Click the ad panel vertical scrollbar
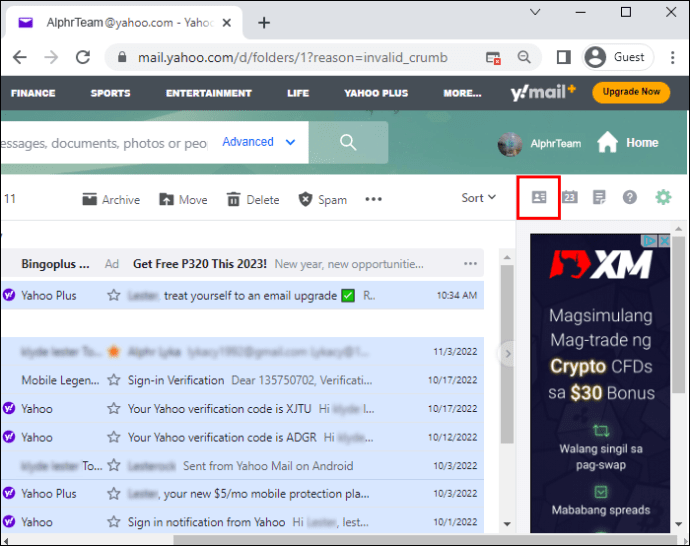 (678, 314)
